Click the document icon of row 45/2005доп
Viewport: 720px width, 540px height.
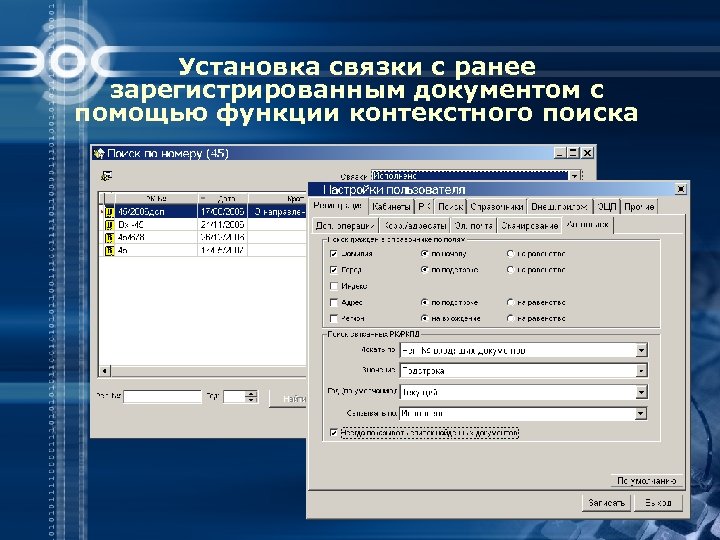[x=109, y=212]
